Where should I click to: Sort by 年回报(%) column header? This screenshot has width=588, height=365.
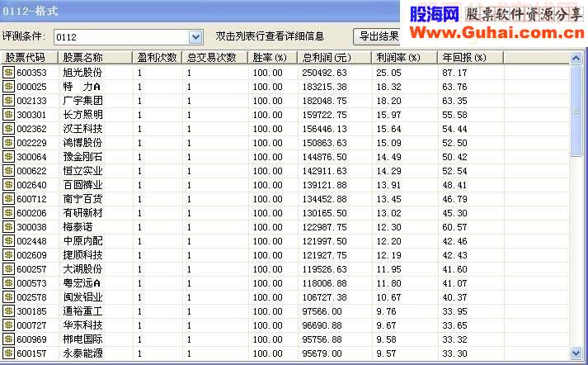click(x=471, y=58)
